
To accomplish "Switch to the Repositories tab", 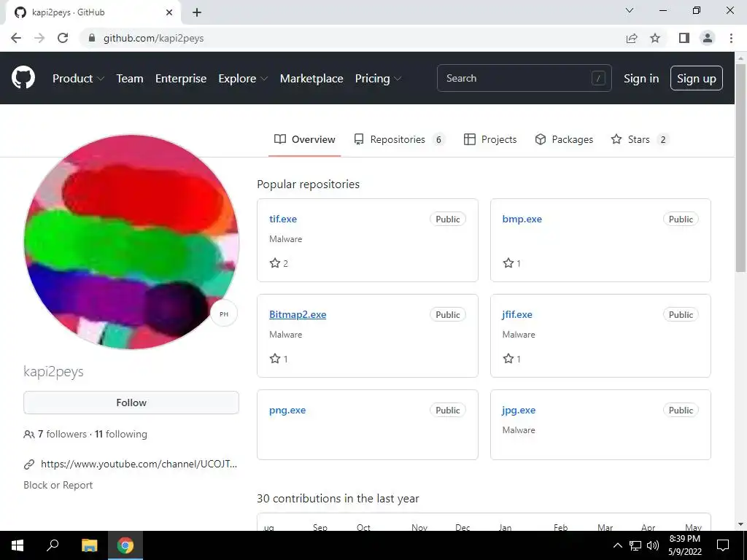I will (x=399, y=139).
